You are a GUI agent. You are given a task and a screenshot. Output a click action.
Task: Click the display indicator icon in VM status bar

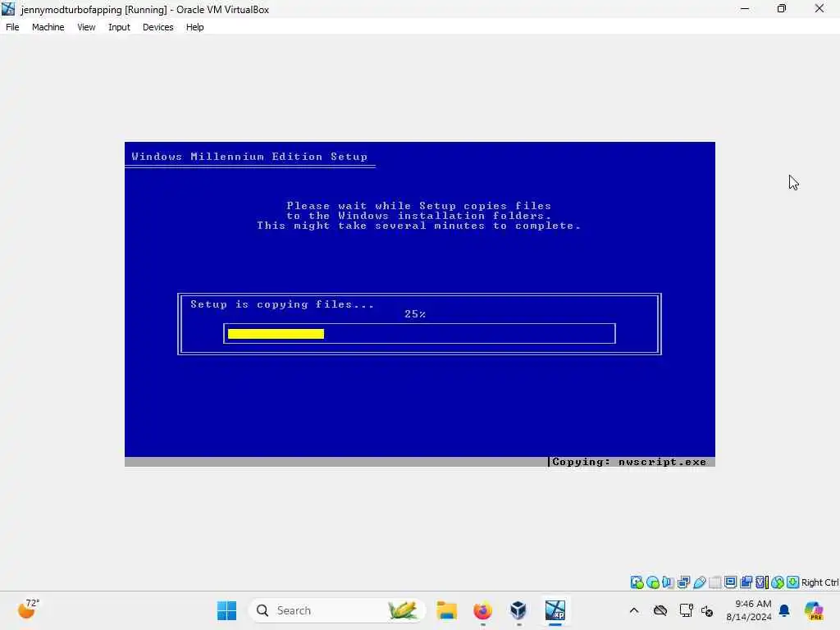(x=730, y=582)
